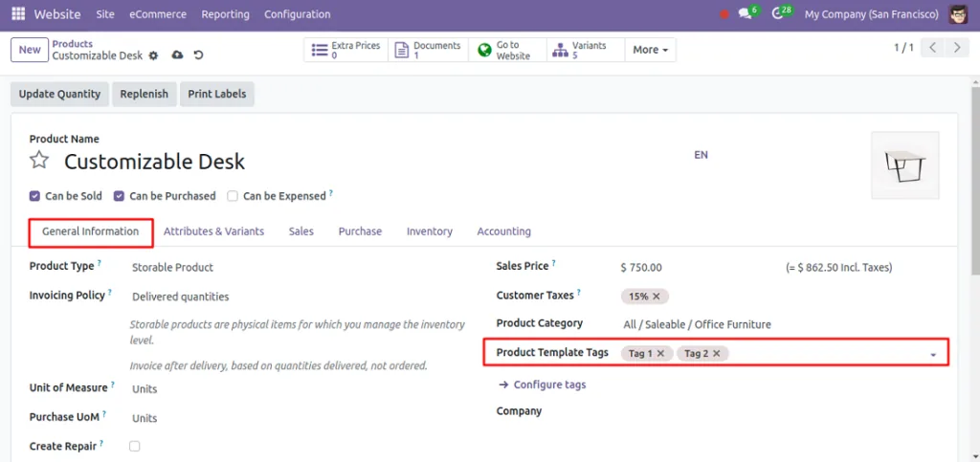Follow the Configure tags link
Screen dimensions: 980x462
(543, 385)
